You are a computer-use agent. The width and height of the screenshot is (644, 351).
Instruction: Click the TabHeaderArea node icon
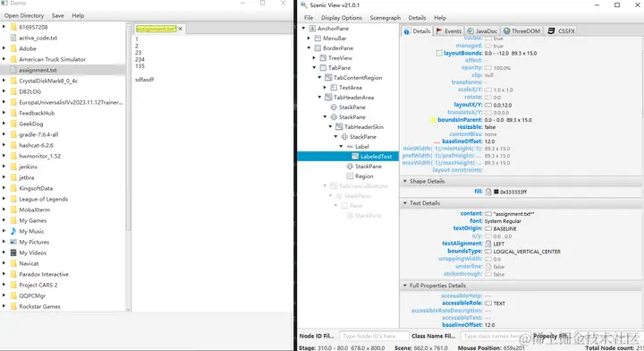tap(328, 98)
